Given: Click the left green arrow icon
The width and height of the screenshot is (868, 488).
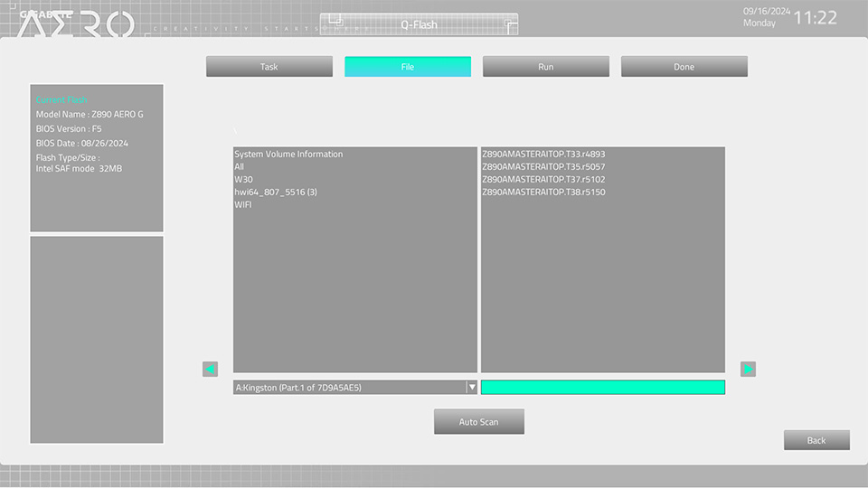Looking at the screenshot, I should (210, 369).
